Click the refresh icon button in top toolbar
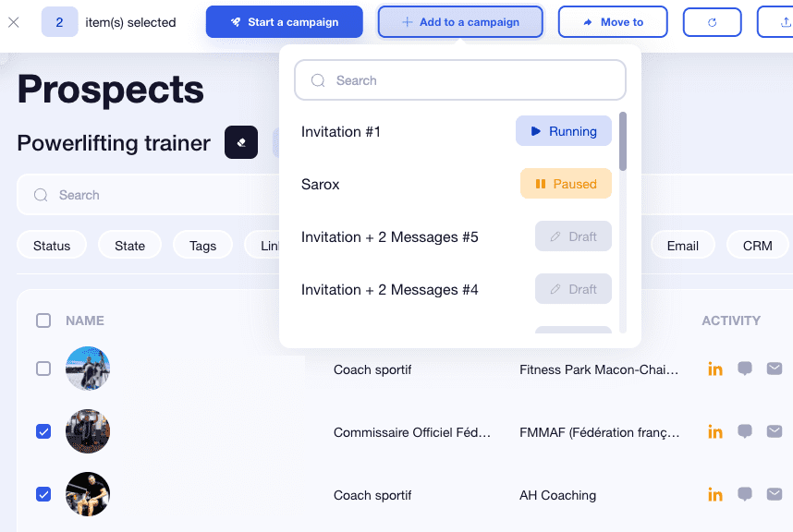The width and height of the screenshot is (793, 532). point(712,22)
